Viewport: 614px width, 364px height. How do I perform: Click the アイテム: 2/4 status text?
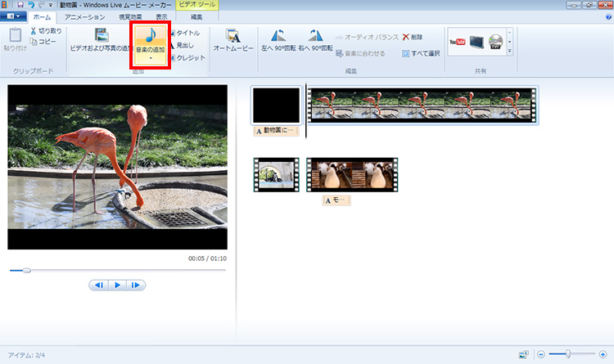(27, 355)
